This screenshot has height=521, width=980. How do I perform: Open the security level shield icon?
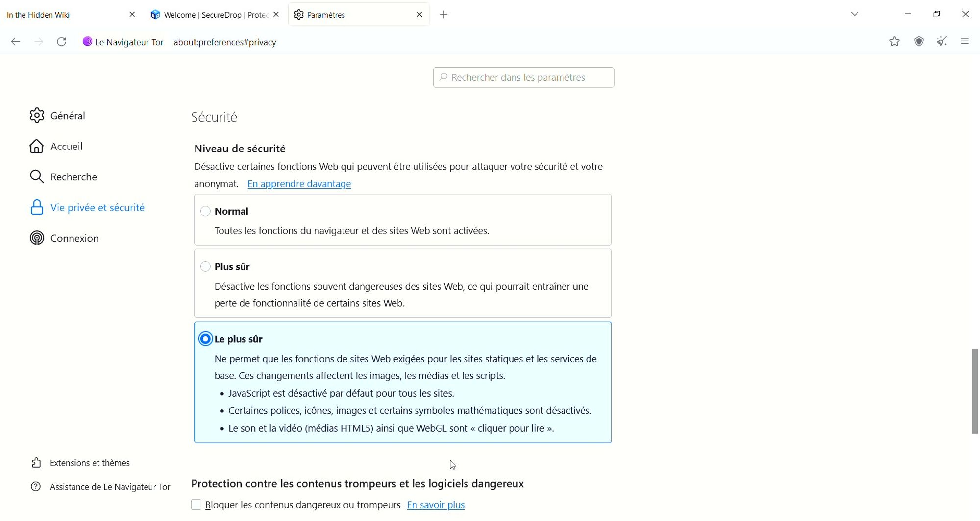pyautogui.click(x=919, y=42)
